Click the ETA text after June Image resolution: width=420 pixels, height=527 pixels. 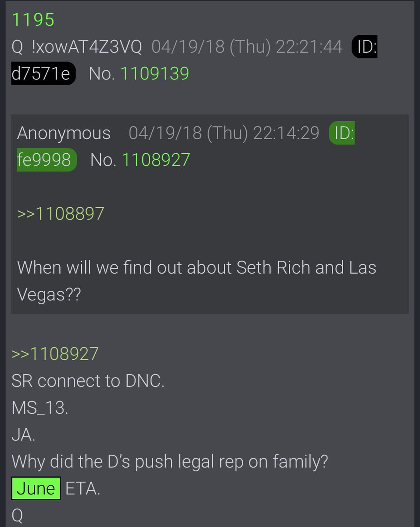(83, 489)
